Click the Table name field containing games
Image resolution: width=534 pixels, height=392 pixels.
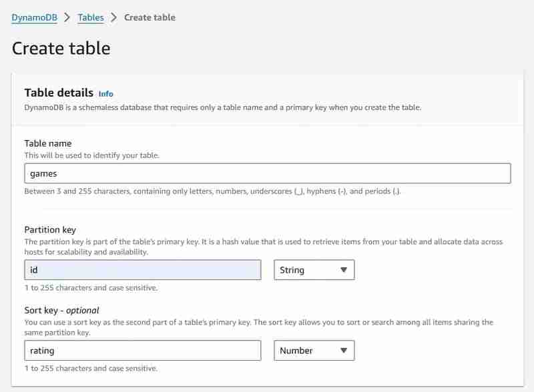[x=267, y=175]
